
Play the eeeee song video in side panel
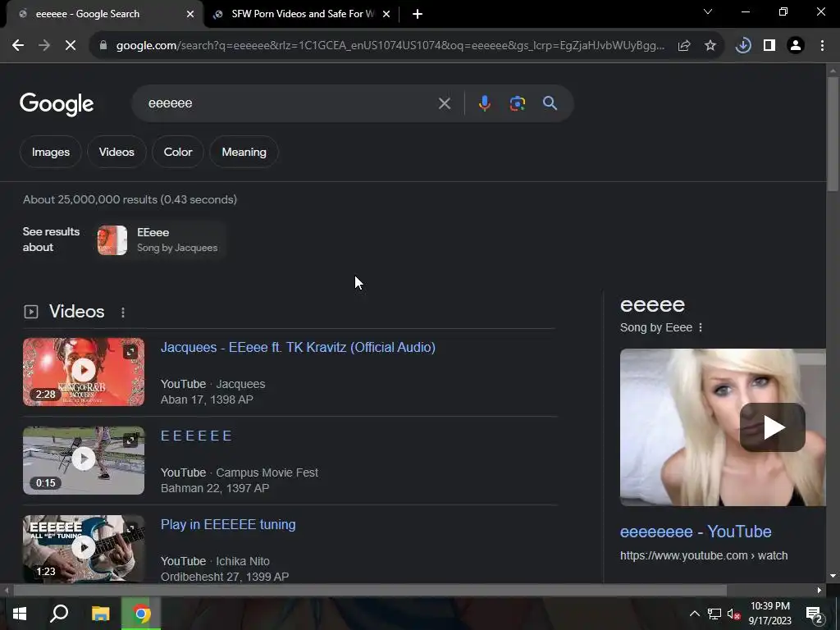coord(772,427)
